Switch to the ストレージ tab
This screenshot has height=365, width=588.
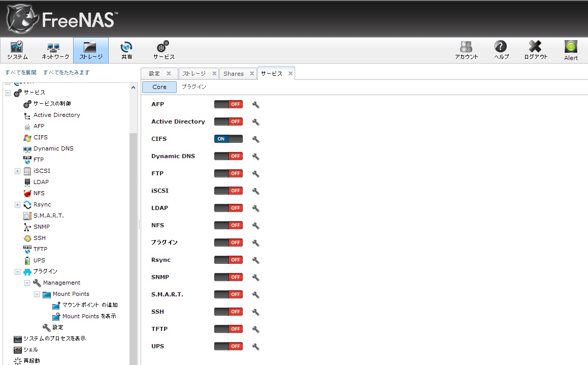click(194, 74)
